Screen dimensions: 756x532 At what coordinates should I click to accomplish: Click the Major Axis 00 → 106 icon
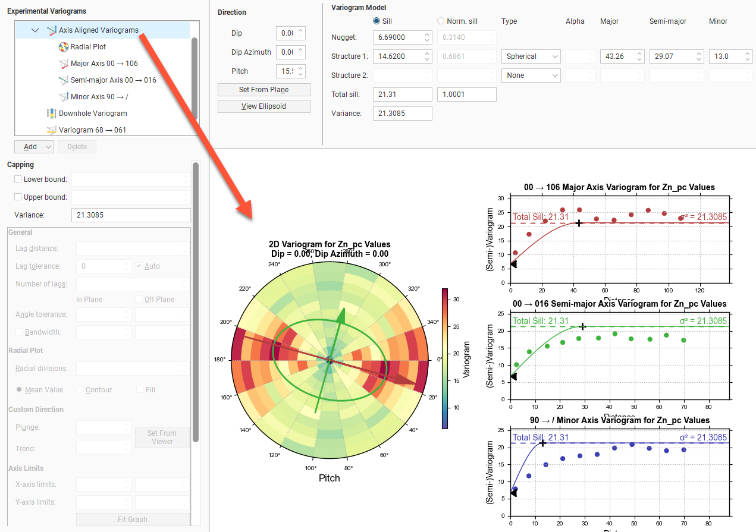tap(64, 64)
